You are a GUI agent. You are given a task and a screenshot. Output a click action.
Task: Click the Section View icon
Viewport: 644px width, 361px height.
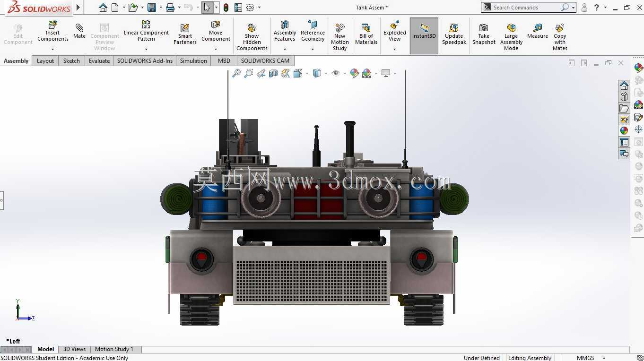pyautogui.click(x=273, y=73)
